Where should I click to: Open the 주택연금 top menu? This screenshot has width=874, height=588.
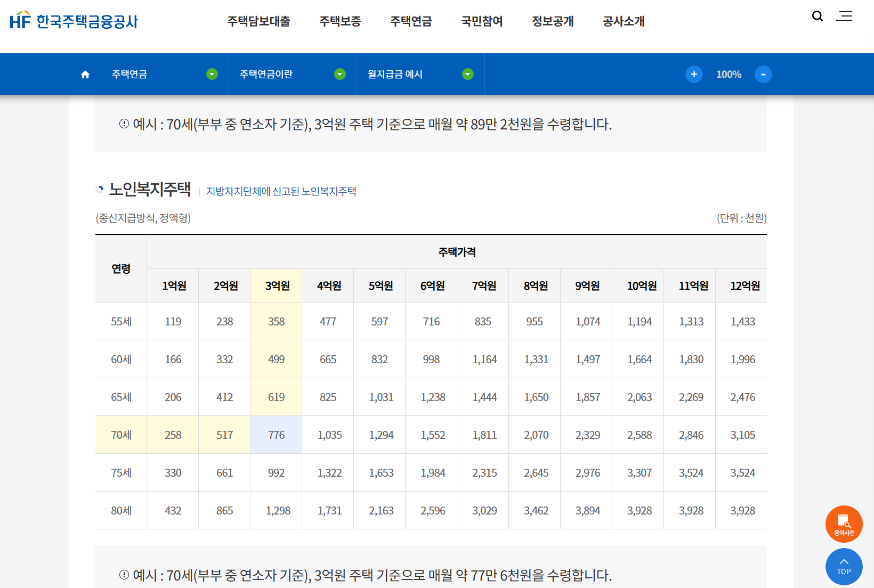point(411,21)
